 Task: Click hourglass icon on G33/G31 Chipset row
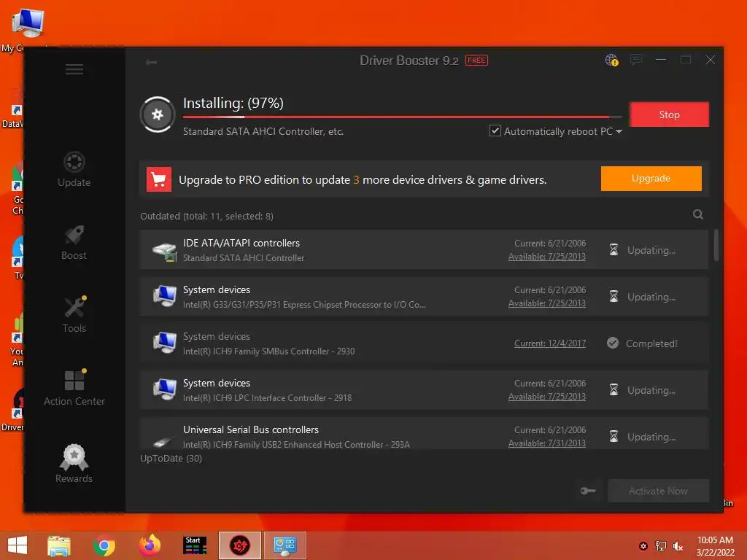(614, 296)
